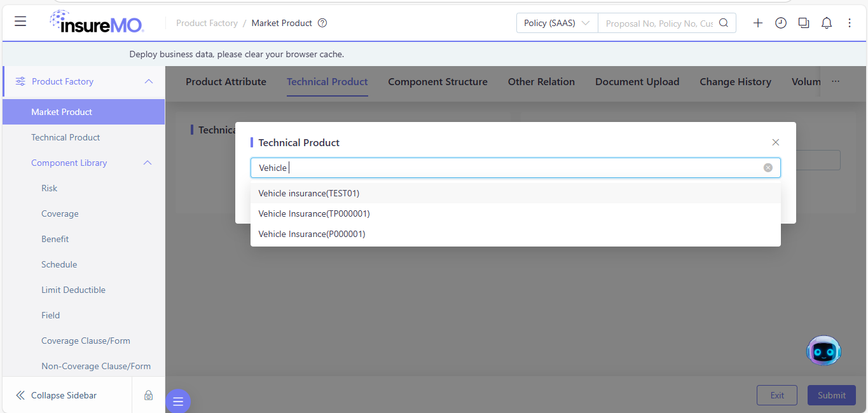
Task: Click the Technical Product dialog title
Action: click(299, 142)
